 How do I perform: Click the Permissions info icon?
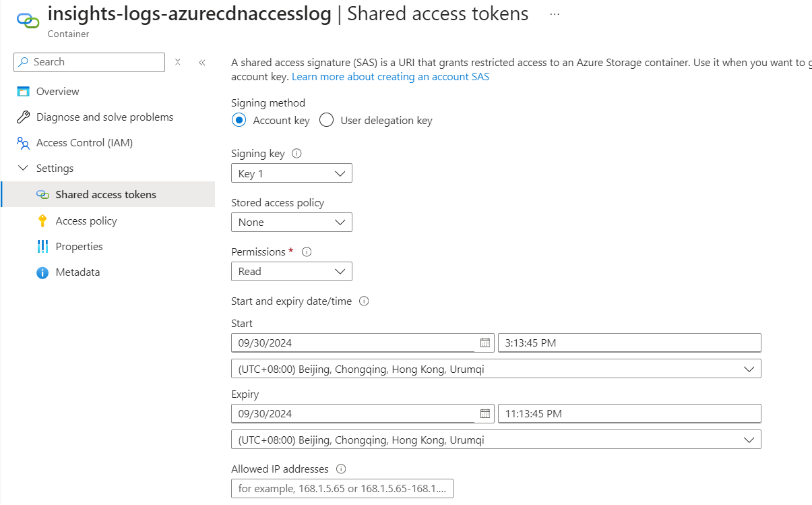pyautogui.click(x=307, y=252)
